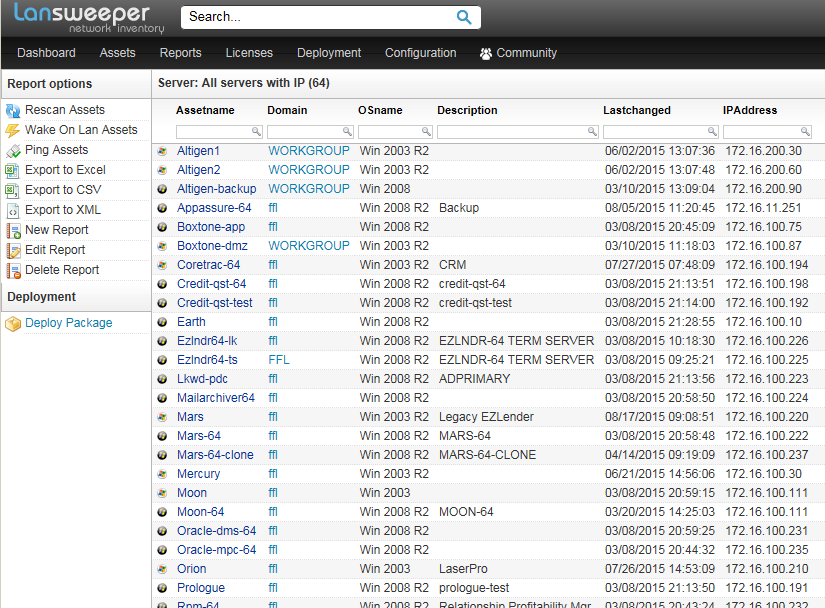Click the OS icon beside Mars

[x=163, y=417]
